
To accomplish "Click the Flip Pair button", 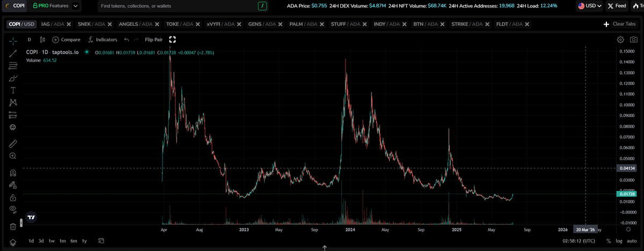I will pyautogui.click(x=153, y=40).
